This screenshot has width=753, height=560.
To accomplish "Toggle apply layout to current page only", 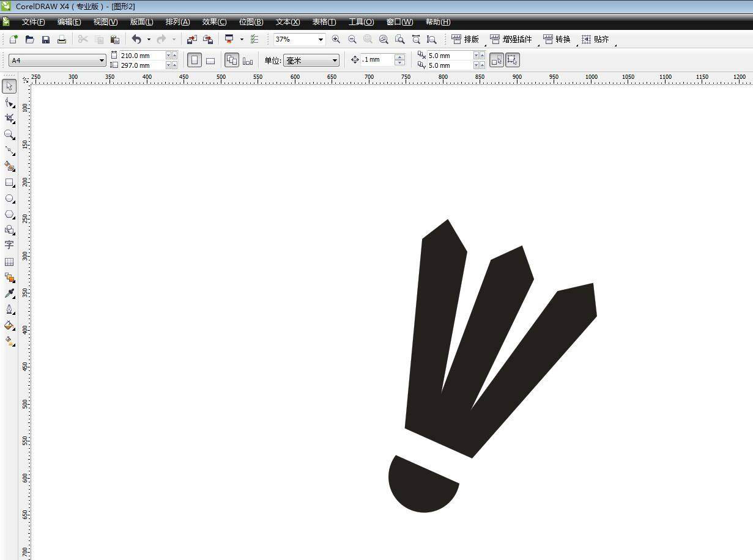I will point(248,61).
